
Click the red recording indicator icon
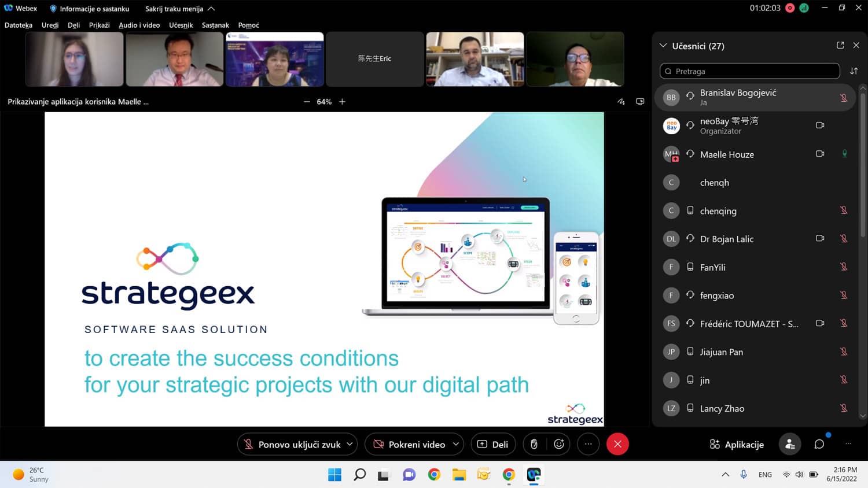click(790, 8)
